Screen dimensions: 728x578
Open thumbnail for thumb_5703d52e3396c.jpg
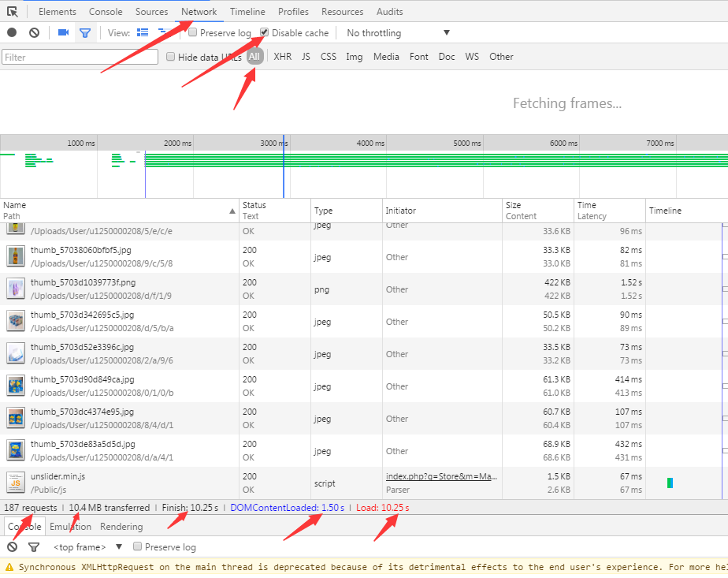pyautogui.click(x=15, y=353)
